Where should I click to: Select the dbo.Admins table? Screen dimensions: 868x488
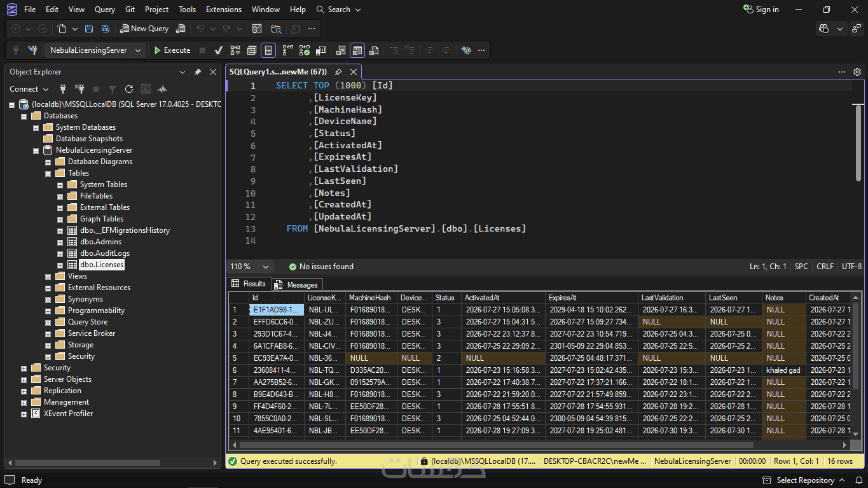(100, 242)
